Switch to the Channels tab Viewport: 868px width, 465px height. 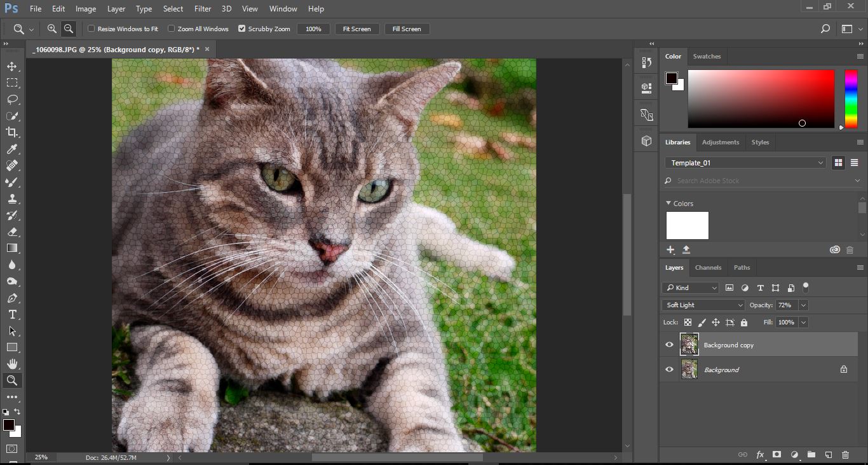(x=708, y=268)
